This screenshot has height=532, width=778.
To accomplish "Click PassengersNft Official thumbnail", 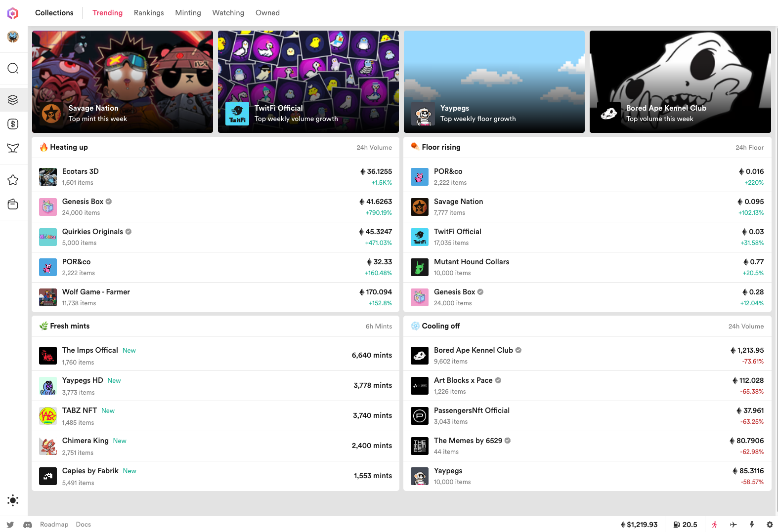I will pyautogui.click(x=420, y=416).
